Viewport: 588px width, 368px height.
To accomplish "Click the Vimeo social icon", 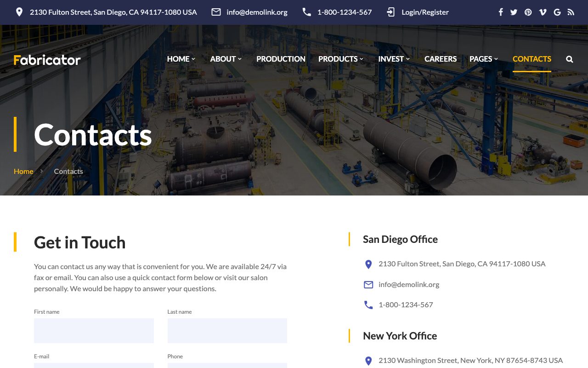I will coord(543,12).
